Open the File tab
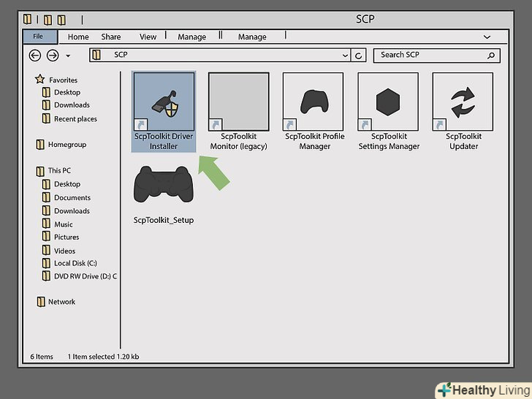This screenshot has height=399, width=532. tap(40, 37)
